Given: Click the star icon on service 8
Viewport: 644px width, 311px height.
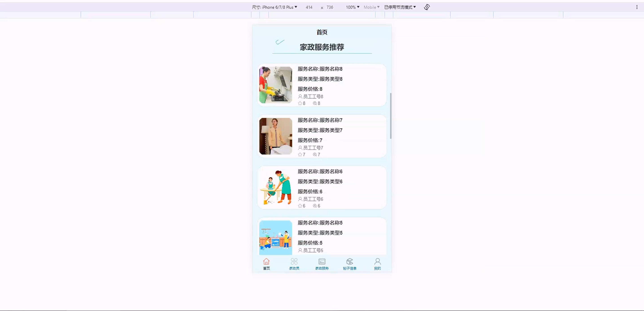Looking at the screenshot, I should [x=300, y=103].
